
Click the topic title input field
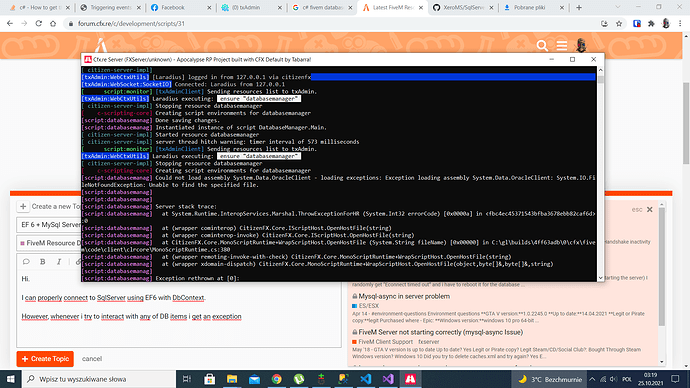[49, 224]
